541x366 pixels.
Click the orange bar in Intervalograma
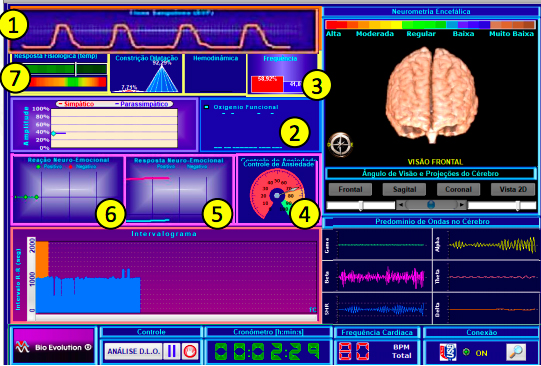(42, 259)
